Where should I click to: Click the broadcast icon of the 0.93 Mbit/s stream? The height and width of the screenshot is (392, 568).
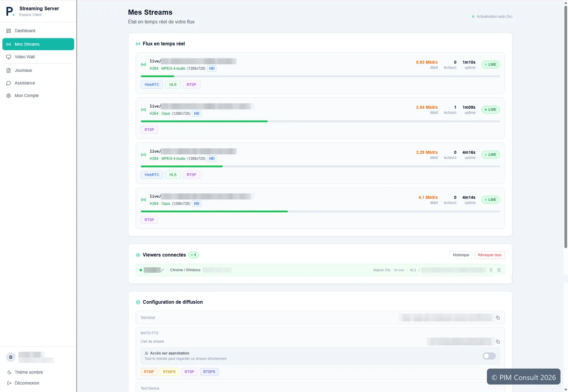[143, 65]
